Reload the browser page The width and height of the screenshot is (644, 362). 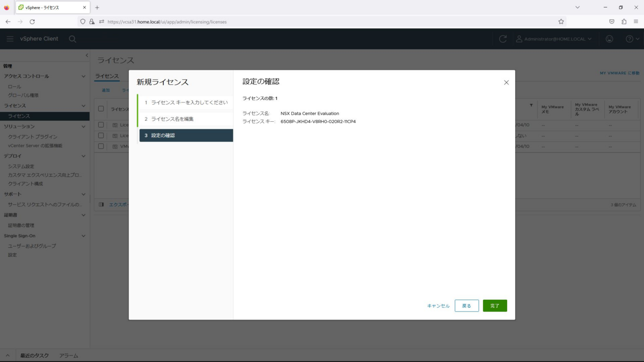[x=32, y=22]
